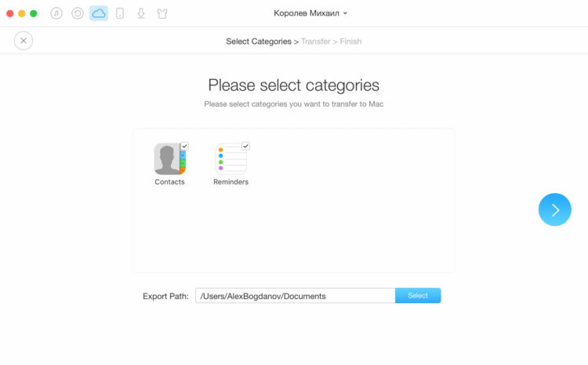Click the dropdown arrow beside account name
The width and height of the screenshot is (588, 365).
346,13
